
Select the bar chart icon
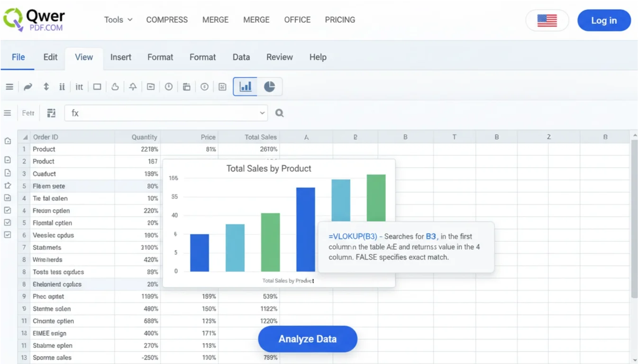point(245,87)
